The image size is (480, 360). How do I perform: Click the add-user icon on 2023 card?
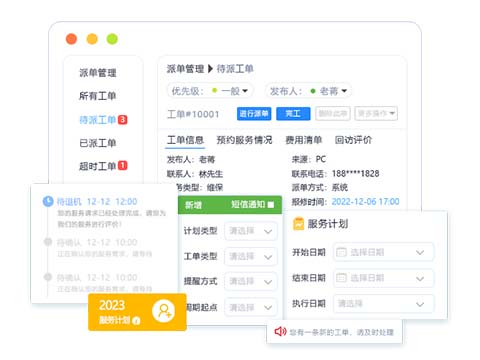[x=163, y=311]
